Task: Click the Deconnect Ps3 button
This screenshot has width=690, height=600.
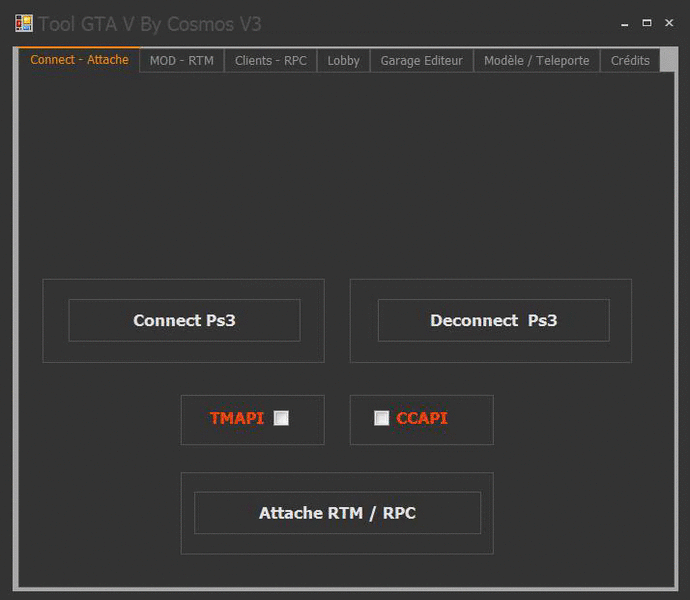Action: [494, 320]
